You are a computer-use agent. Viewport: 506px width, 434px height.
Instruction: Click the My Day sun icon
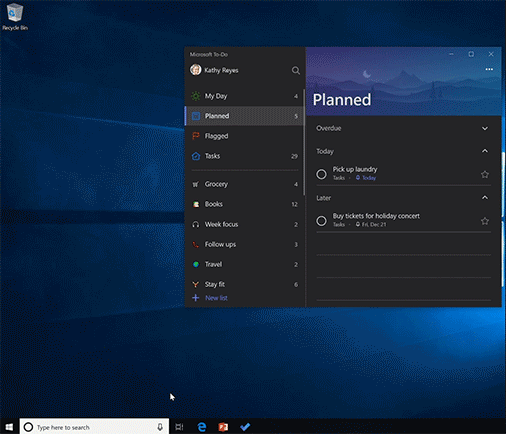(x=196, y=96)
